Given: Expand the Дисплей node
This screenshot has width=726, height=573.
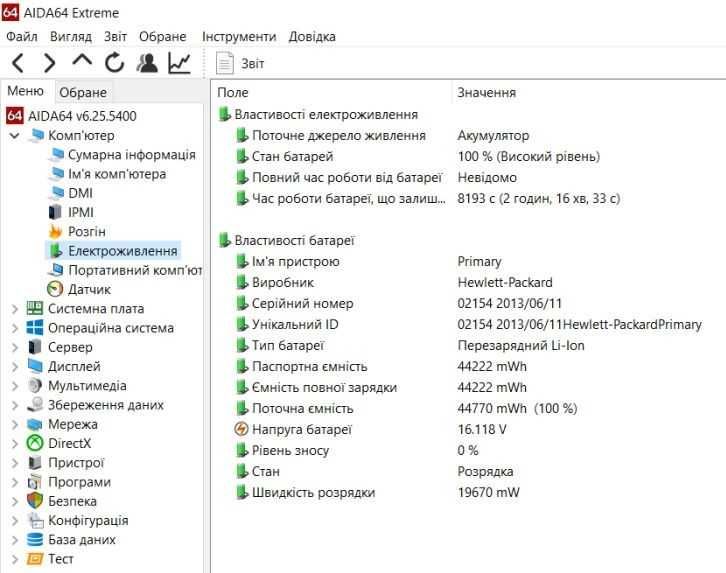Looking at the screenshot, I should coord(14,367).
